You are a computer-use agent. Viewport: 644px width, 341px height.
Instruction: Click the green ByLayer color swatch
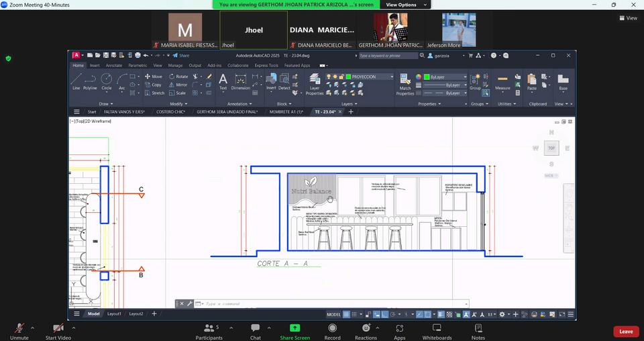[427, 77]
